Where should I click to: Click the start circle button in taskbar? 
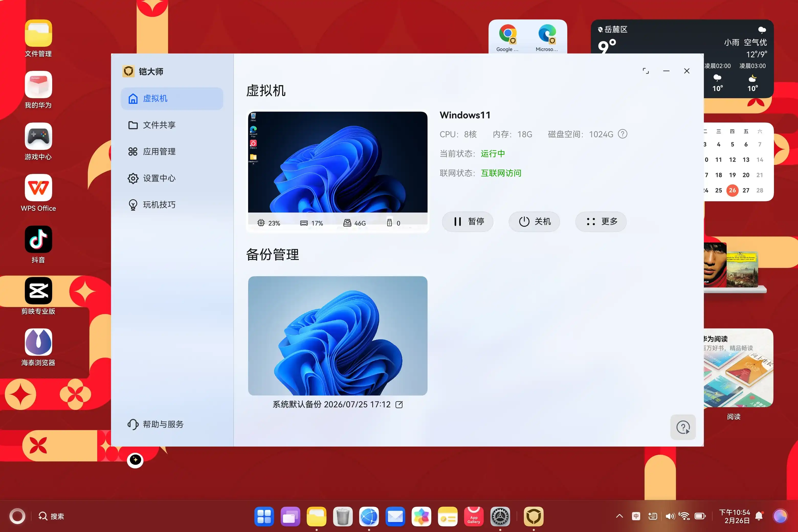[17, 516]
